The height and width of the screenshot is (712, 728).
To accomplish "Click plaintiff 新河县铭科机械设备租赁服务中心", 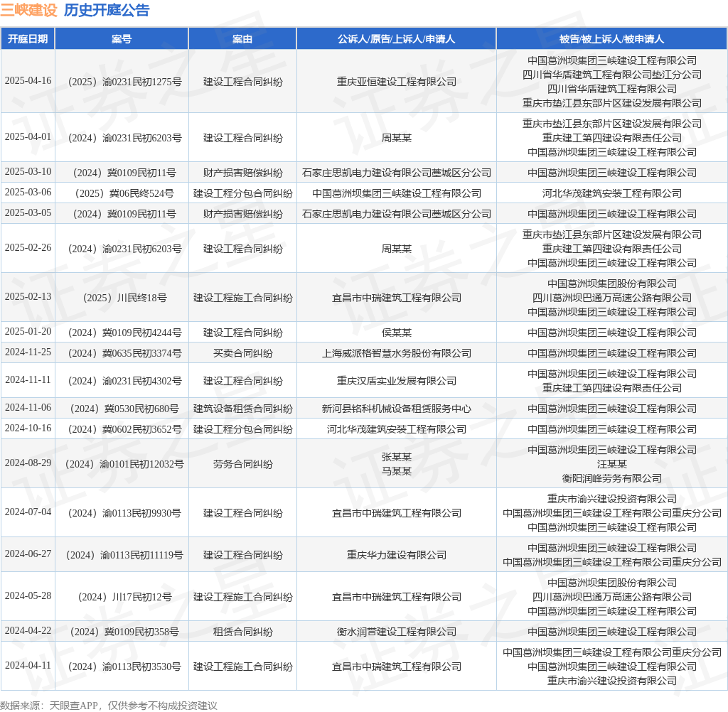I will [397, 409].
